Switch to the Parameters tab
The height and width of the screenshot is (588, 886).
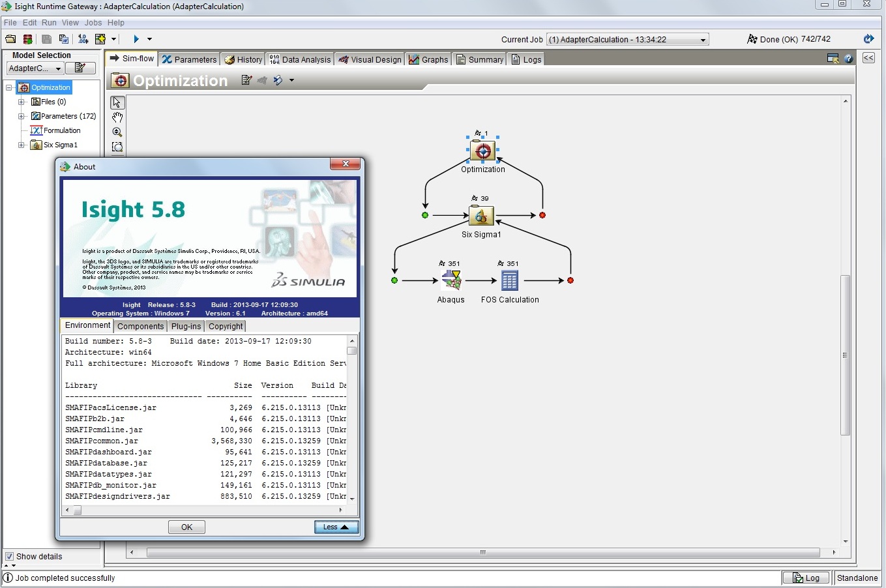point(190,59)
